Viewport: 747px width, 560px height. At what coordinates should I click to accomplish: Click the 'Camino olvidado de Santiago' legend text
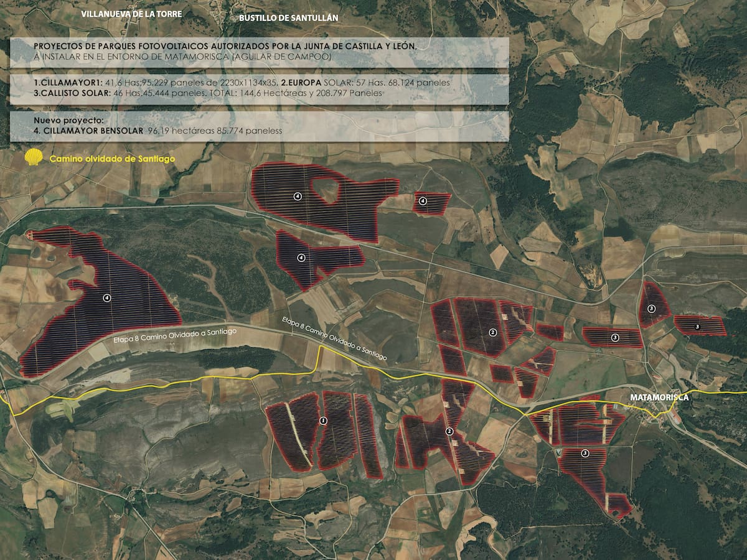point(112,159)
